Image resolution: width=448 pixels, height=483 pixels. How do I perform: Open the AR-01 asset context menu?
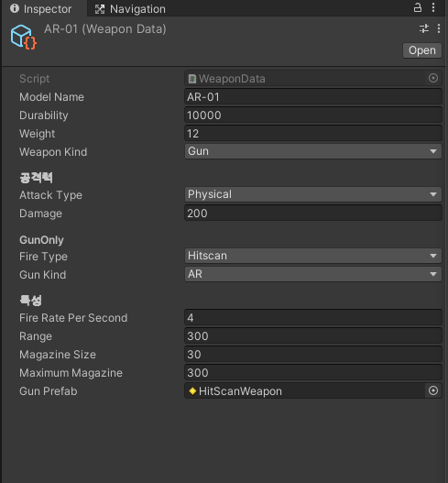(439, 28)
